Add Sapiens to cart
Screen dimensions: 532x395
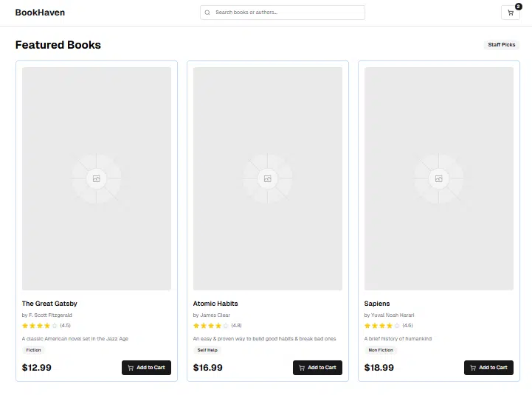coord(488,368)
